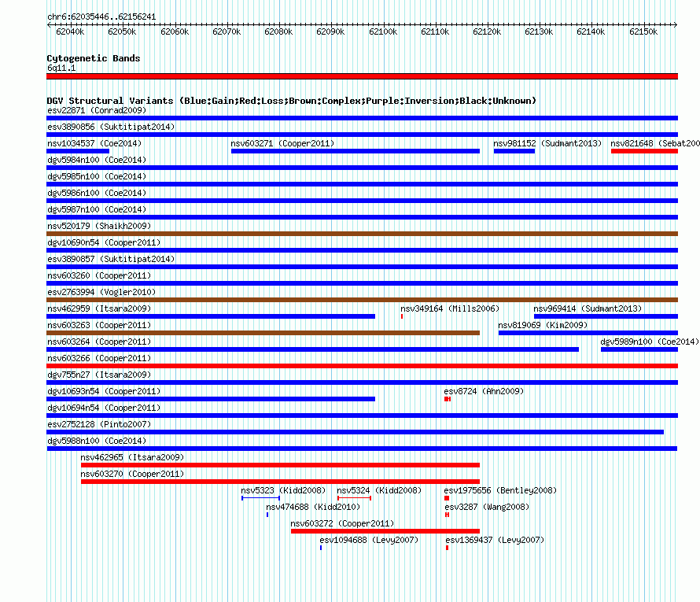700x602 pixels.
Task: Click the red nsv603272 loss bar
Action: (x=385, y=531)
